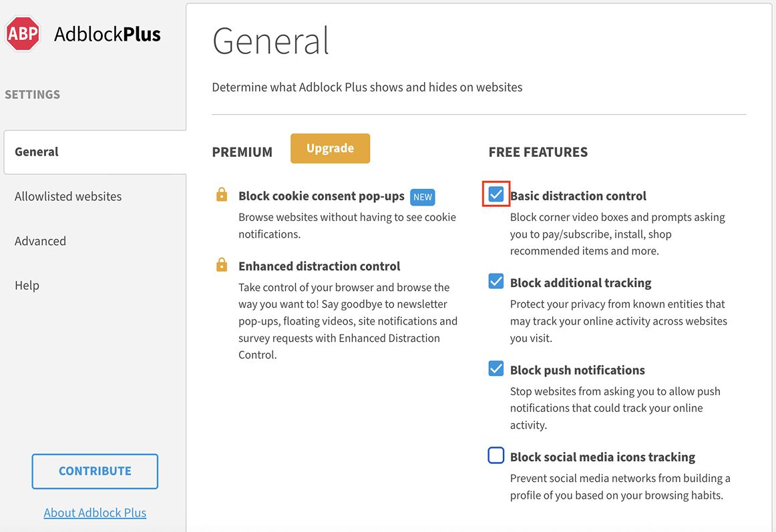Enable Block social media icons tracking

(496, 455)
